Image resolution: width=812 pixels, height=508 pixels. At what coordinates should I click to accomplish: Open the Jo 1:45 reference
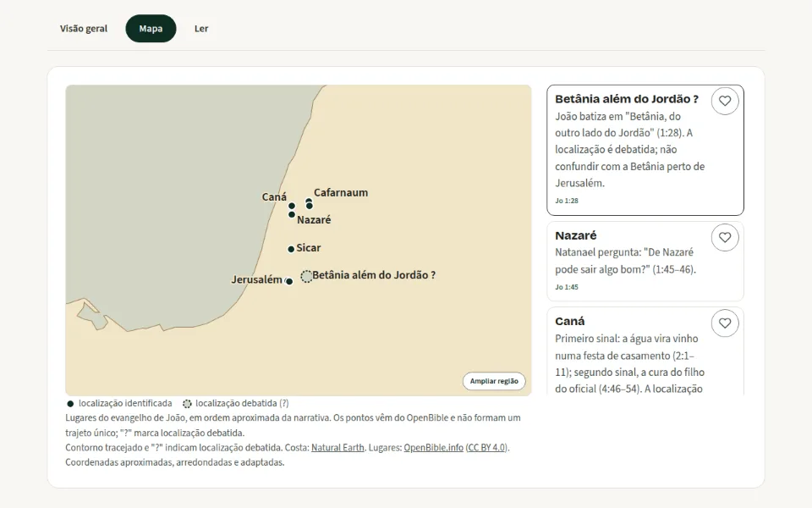567,287
